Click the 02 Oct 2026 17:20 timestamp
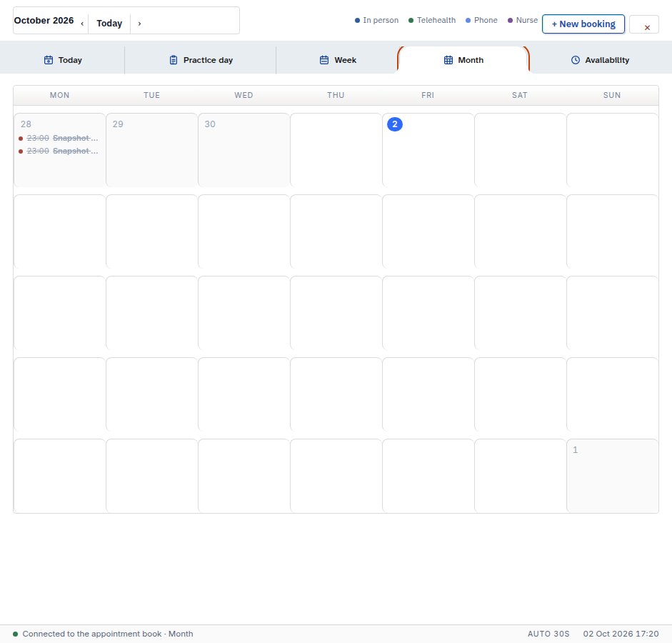672x643 pixels. [621, 634]
